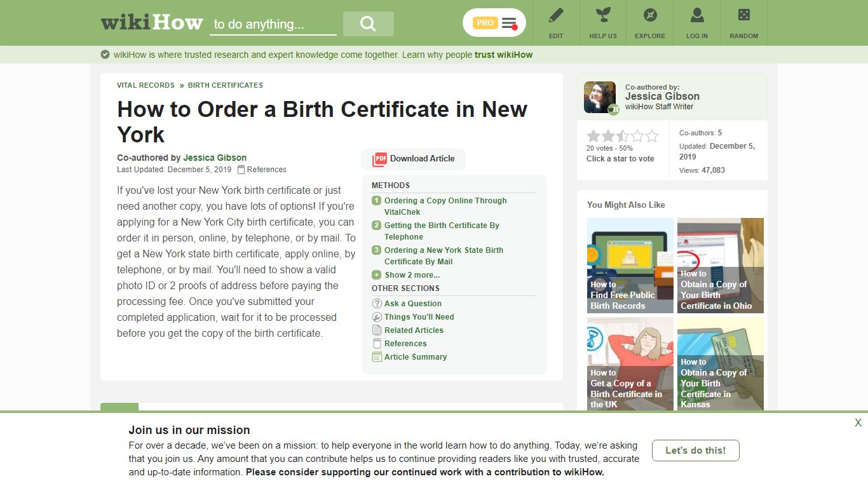Rate article with fifth star
Image resolution: width=868 pixels, height=488 pixels.
pyautogui.click(x=652, y=136)
